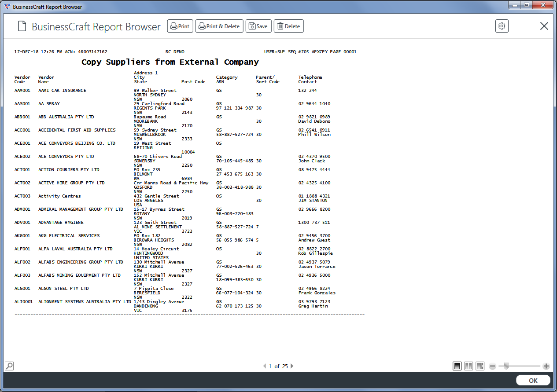Select vendor code AAM001

[x=22, y=91]
